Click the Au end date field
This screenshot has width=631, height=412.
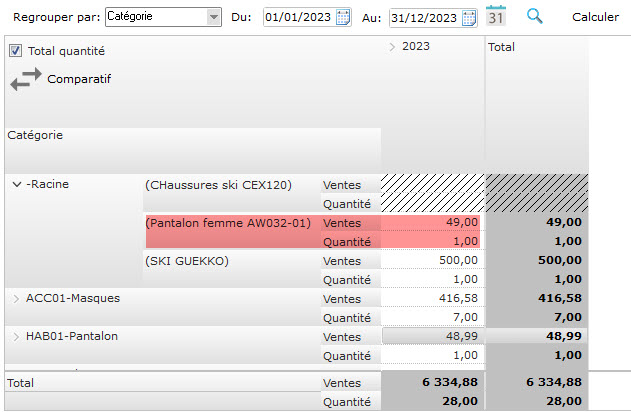[424, 18]
